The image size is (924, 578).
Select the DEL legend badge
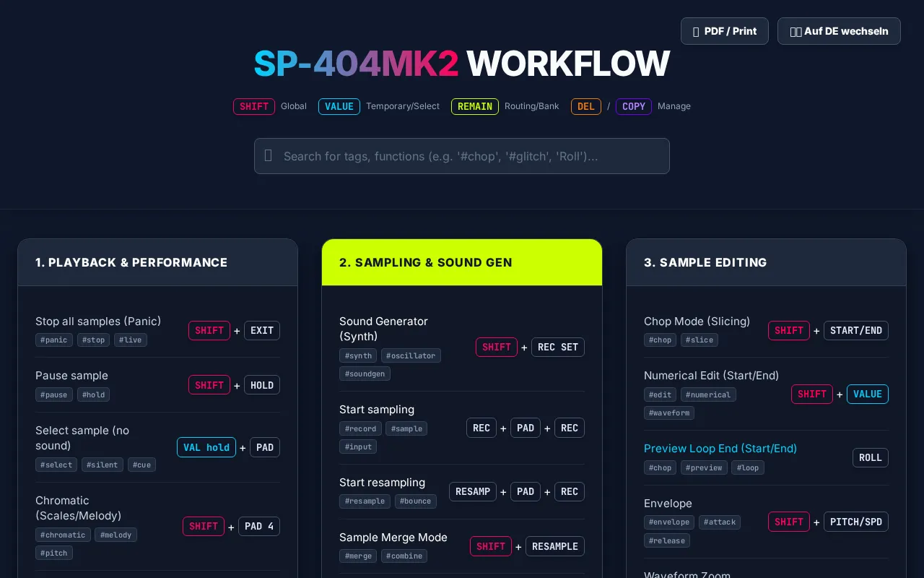586,106
